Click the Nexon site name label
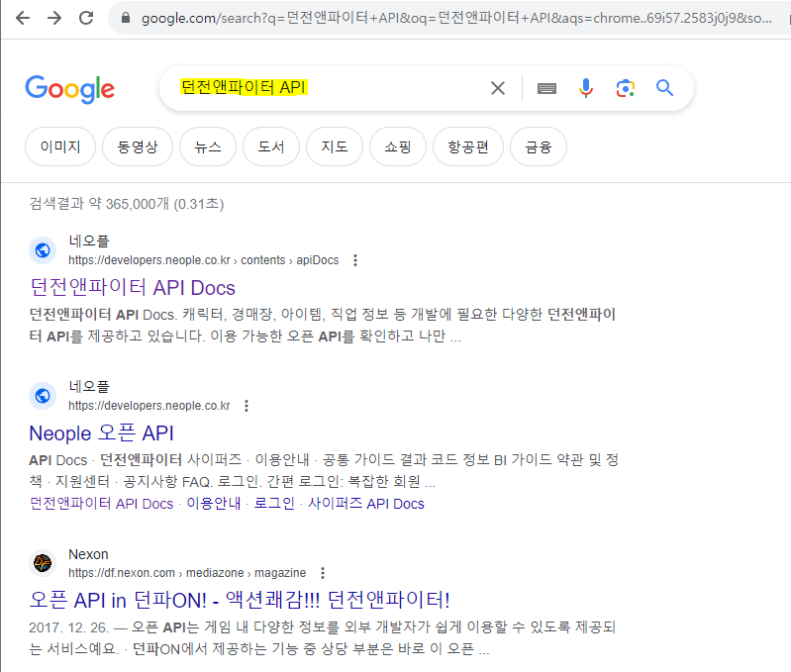Screen dimensions: 791x672 click(x=88, y=554)
